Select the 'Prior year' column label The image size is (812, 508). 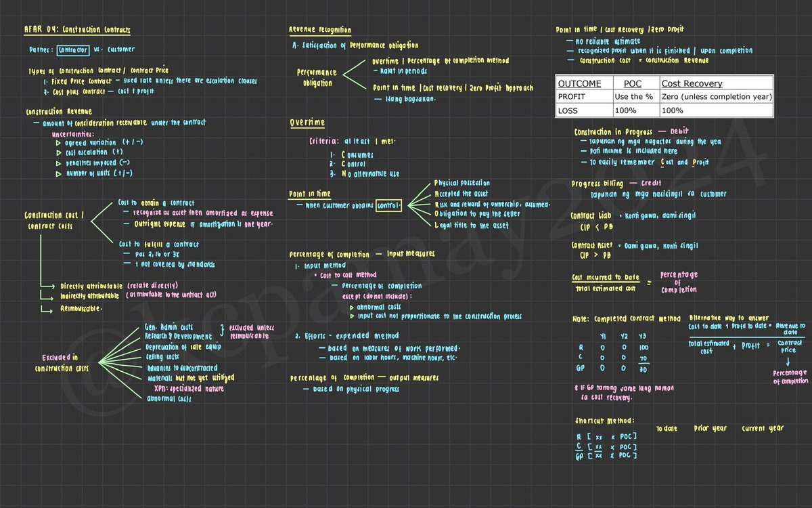point(710,428)
